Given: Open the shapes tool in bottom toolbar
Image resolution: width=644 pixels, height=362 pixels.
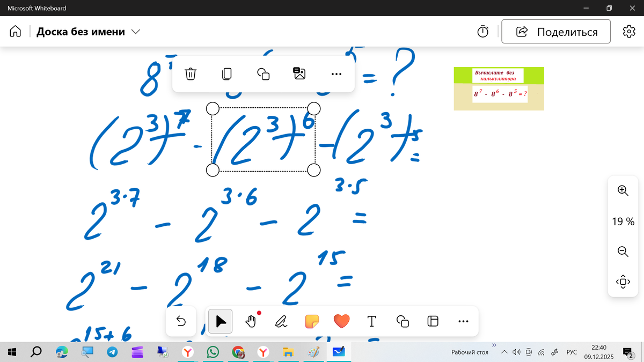Looking at the screenshot, I should click(402, 321).
